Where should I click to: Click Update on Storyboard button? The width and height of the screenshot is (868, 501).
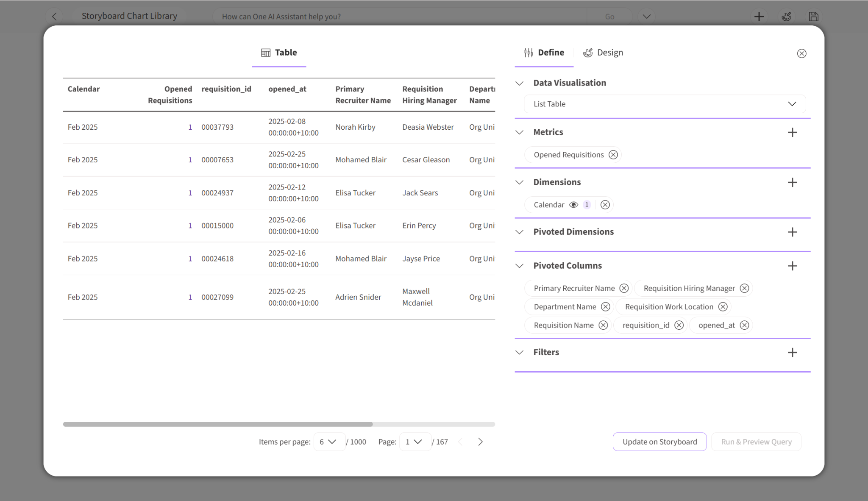(x=659, y=442)
